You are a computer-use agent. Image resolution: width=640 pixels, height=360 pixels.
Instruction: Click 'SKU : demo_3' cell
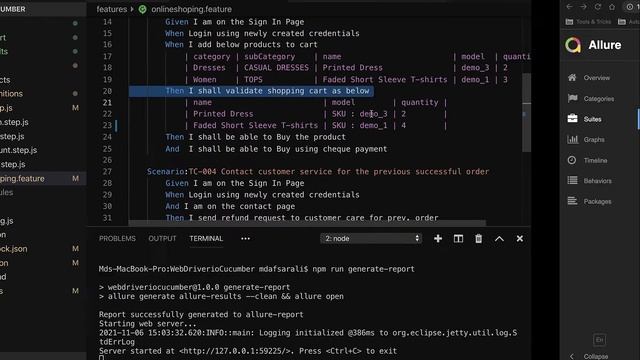pos(360,114)
